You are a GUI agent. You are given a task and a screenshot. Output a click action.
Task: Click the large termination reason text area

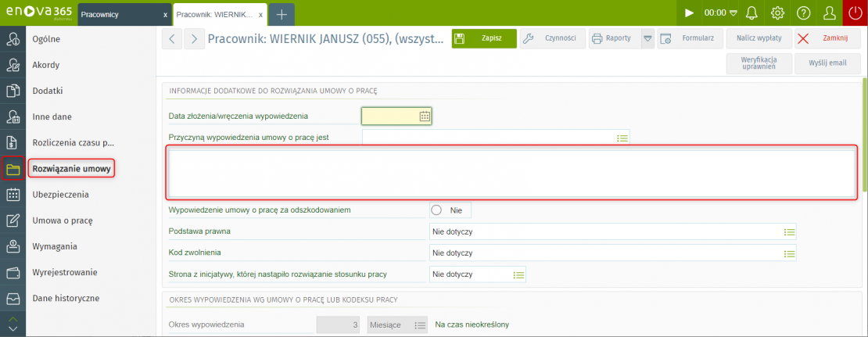[x=511, y=173]
